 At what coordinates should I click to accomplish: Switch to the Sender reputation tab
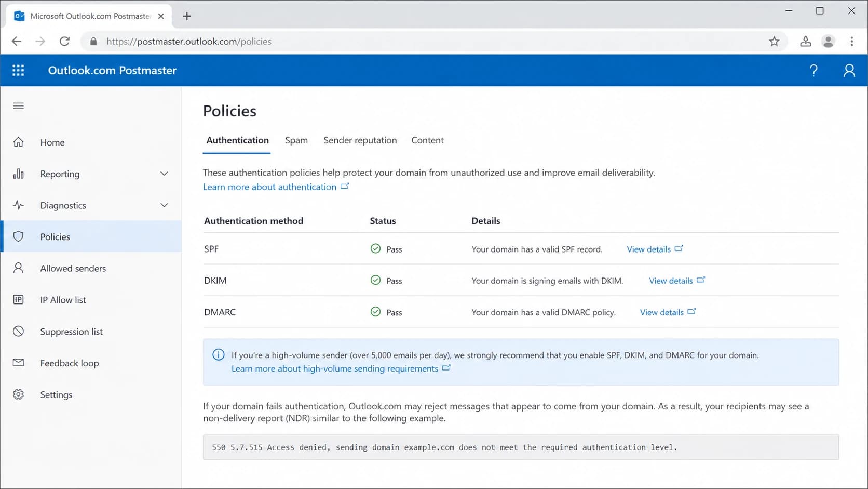pyautogui.click(x=360, y=140)
